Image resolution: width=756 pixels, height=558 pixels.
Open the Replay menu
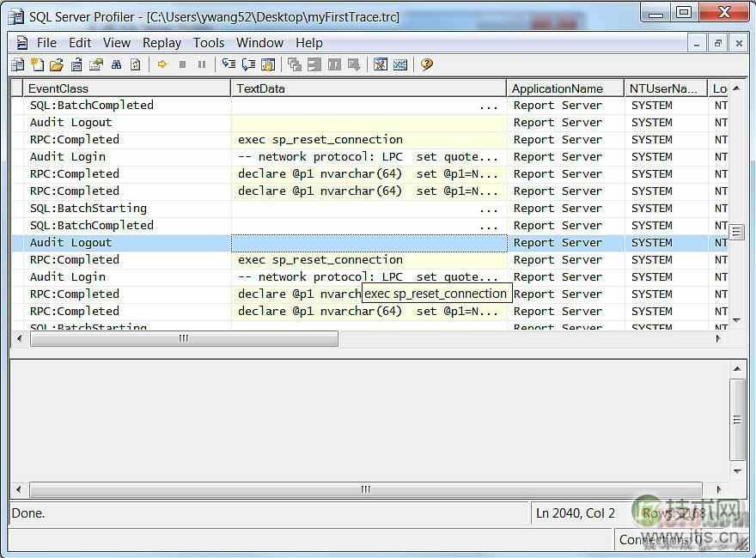coord(162,42)
